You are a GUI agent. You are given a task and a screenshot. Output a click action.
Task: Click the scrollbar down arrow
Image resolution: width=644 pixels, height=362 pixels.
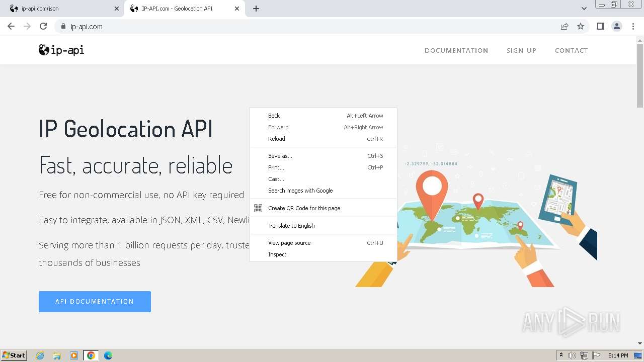click(640, 343)
